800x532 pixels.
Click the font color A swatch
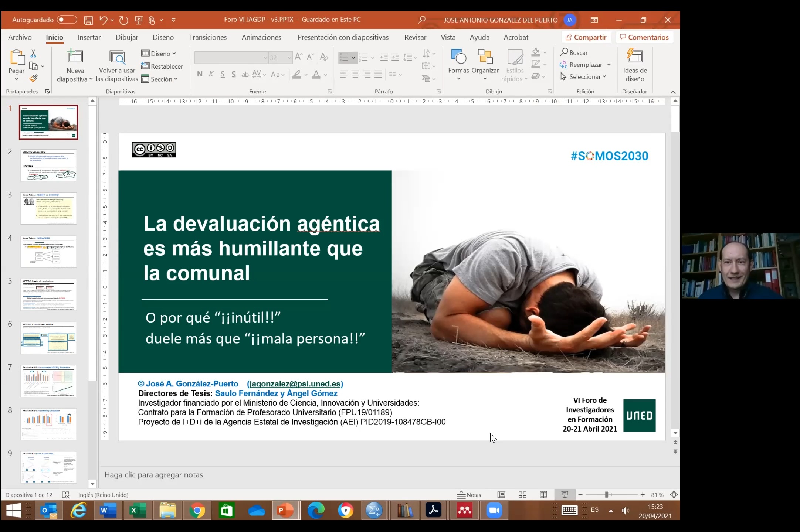pos(316,74)
